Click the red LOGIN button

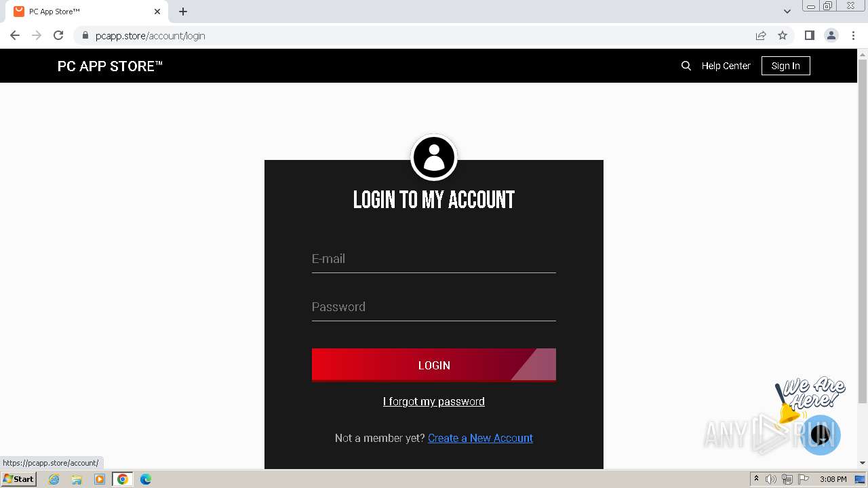434,365
